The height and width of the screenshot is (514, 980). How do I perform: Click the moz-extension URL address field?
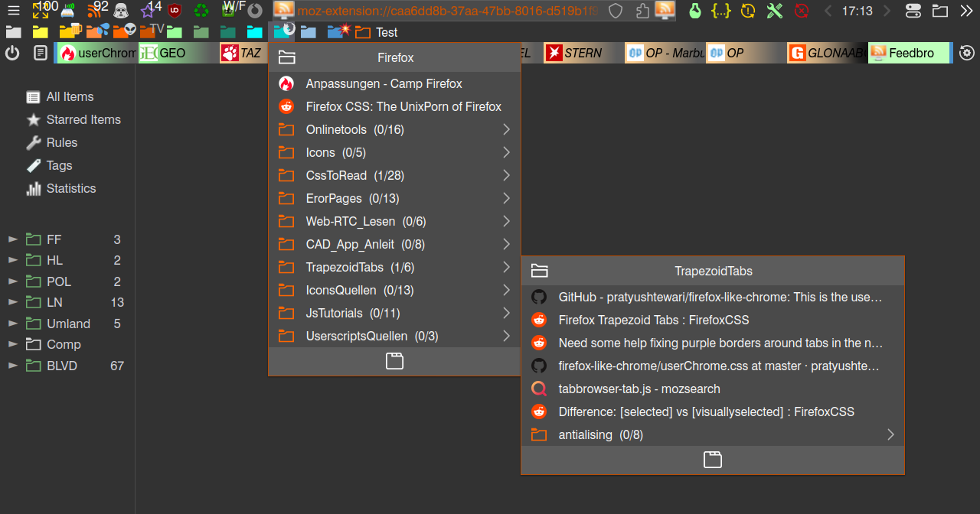[x=449, y=11]
